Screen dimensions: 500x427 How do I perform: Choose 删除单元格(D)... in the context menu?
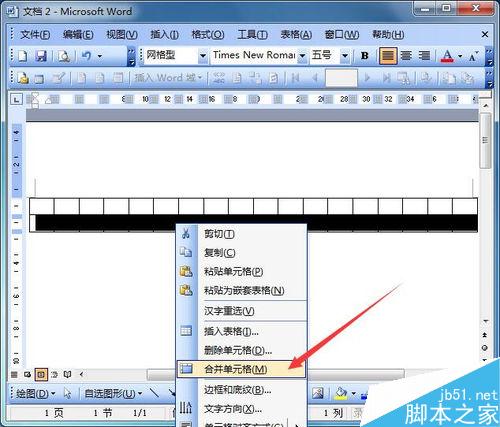(x=241, y=350)
